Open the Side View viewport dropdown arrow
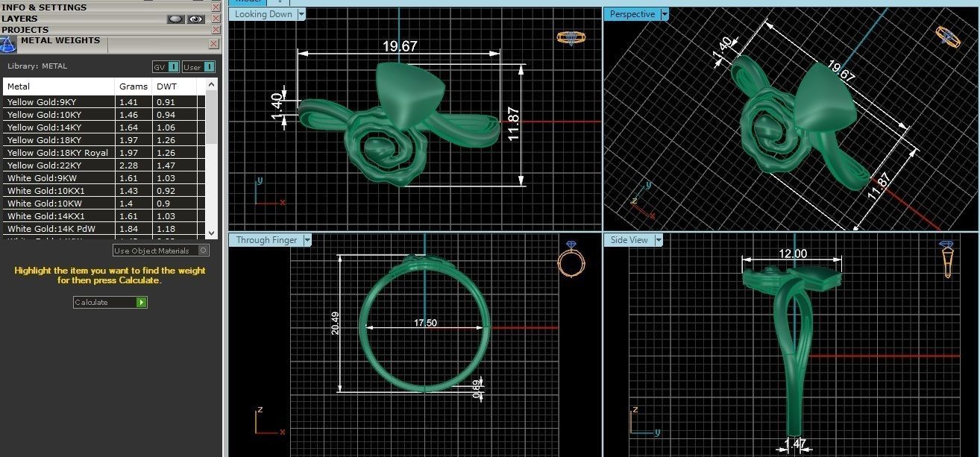The width and height of the screenshot is (980, 457). pos(659,240)
